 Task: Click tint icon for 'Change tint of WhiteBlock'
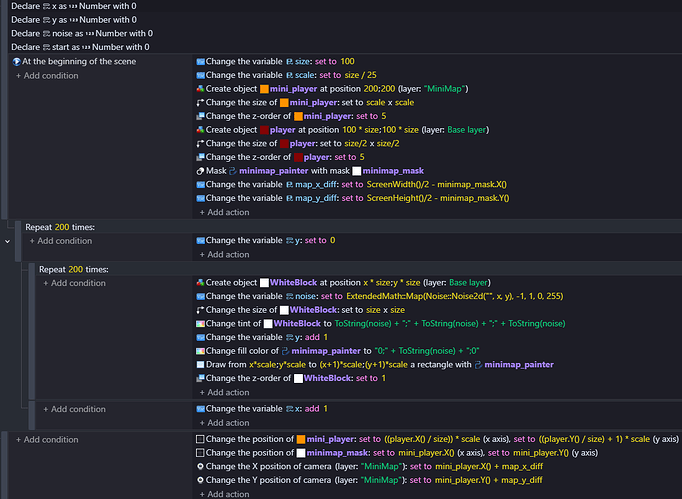point(201,324)
